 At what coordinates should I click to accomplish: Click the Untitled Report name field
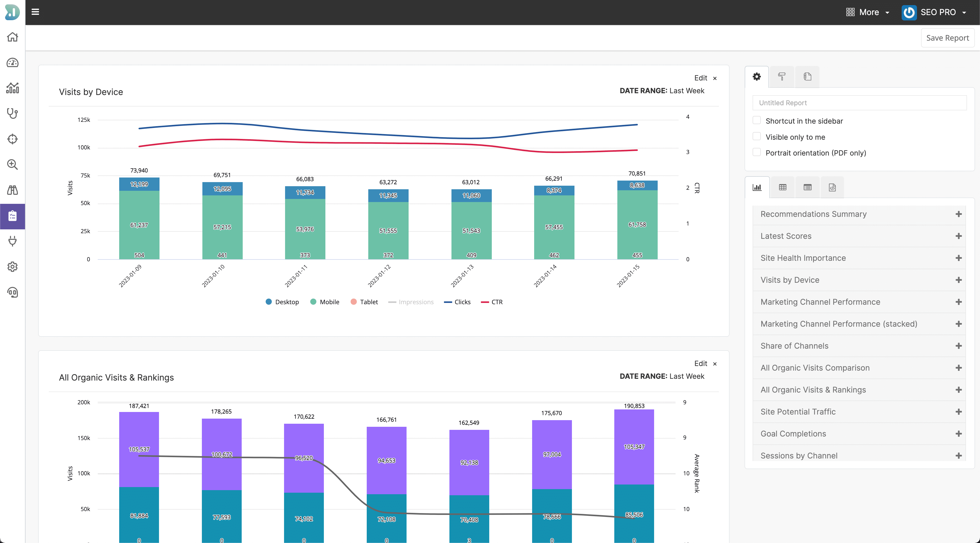859,103
